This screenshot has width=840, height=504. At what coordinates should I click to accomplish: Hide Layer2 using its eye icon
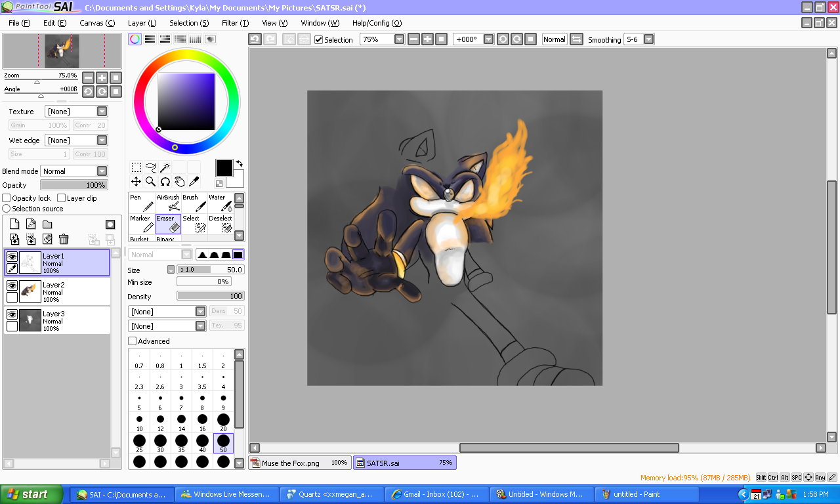12,286
